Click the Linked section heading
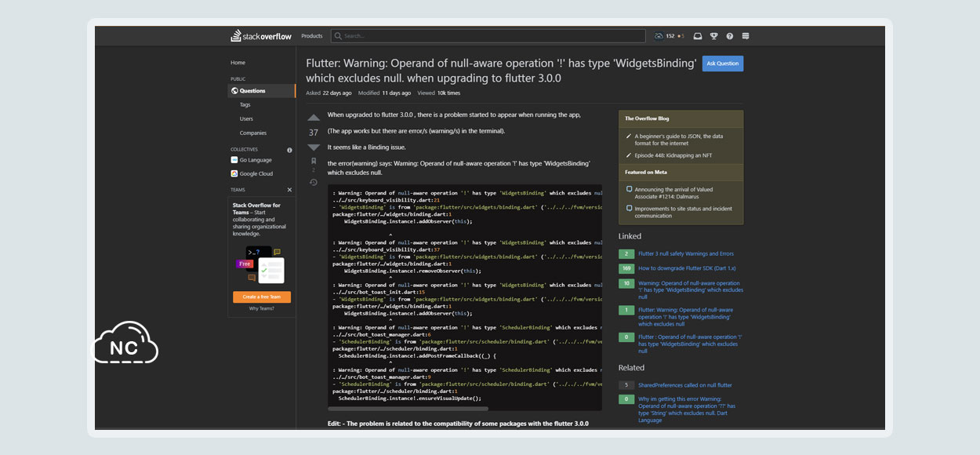Viewport: 980px width, 455px height. click(630, 236)
